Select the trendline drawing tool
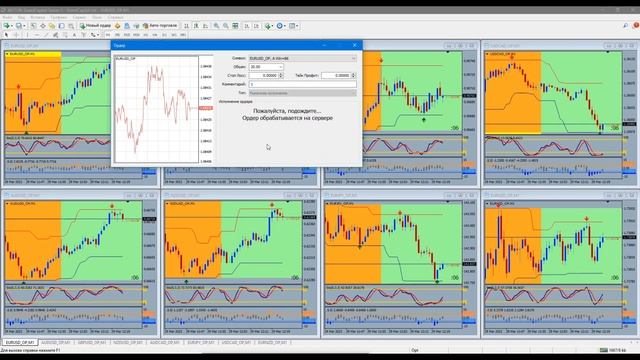Screen dimensions: 640x360 point(46,35)
